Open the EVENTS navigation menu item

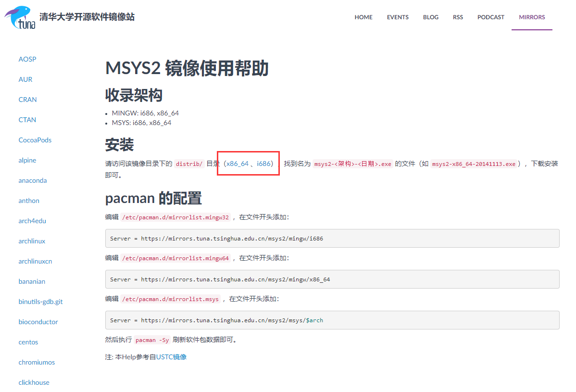point(398,17)
